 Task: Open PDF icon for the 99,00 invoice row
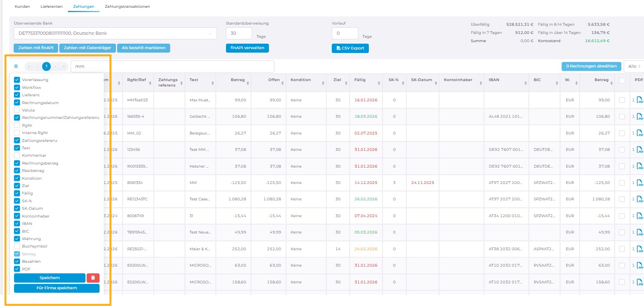pos(639,100)
